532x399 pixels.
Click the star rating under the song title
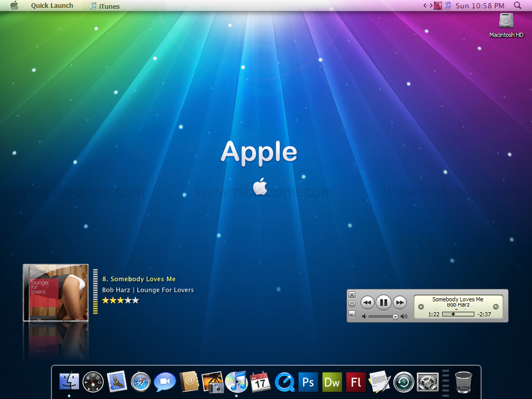[121, 300]
